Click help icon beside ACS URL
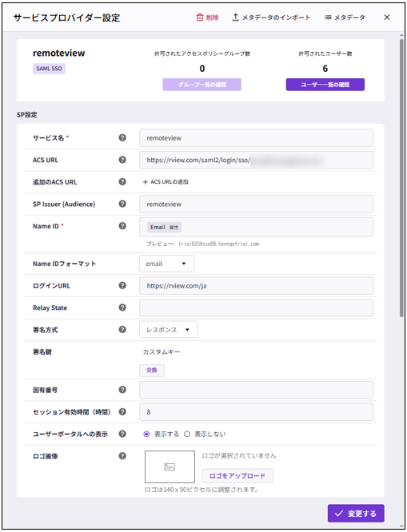The width and height of the screenshot is (407, 532). pos(122,160)
